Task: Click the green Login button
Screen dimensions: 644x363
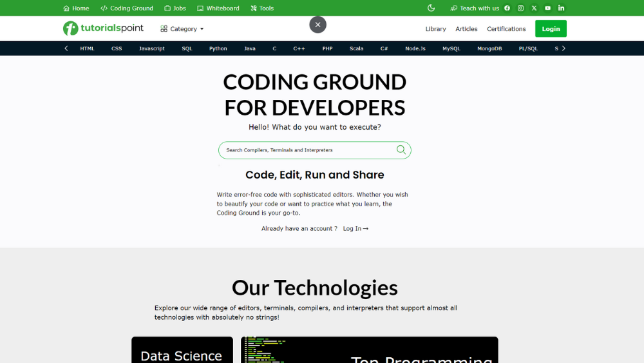Action: tap(551, 29)
